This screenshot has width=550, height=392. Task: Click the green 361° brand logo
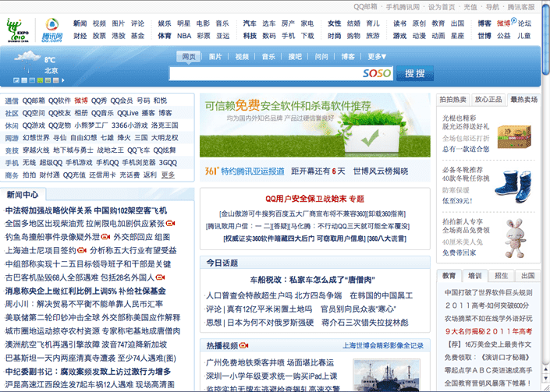point(211,171)
